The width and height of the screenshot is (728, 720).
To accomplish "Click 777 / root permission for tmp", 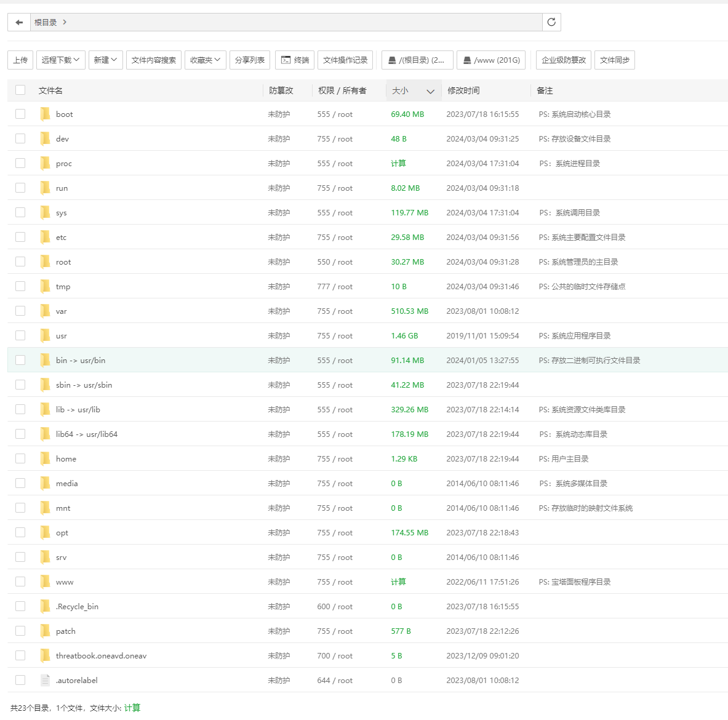I will (335, 286).
